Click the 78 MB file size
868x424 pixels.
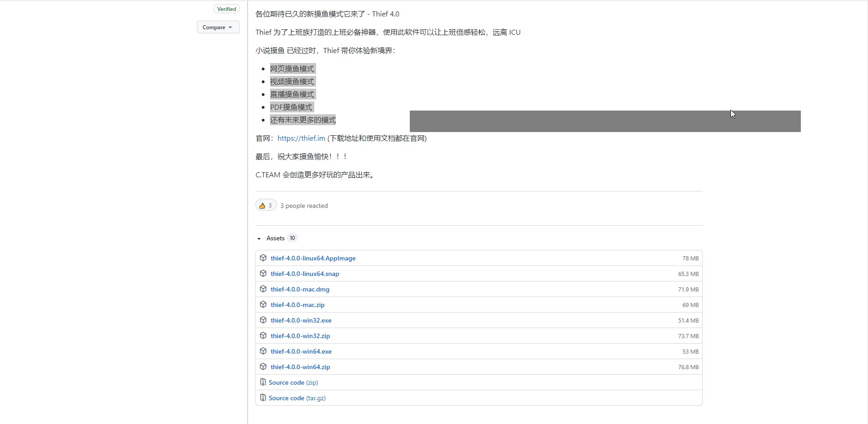point(690,259)
